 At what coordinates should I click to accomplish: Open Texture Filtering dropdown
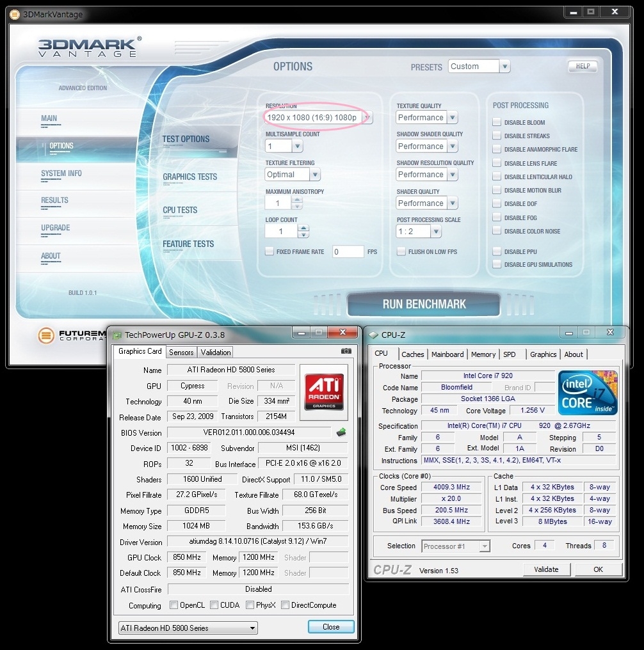click(315, 175)
